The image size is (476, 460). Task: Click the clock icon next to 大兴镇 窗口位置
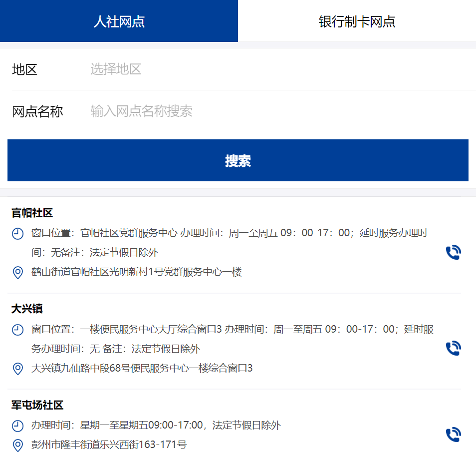17,330
